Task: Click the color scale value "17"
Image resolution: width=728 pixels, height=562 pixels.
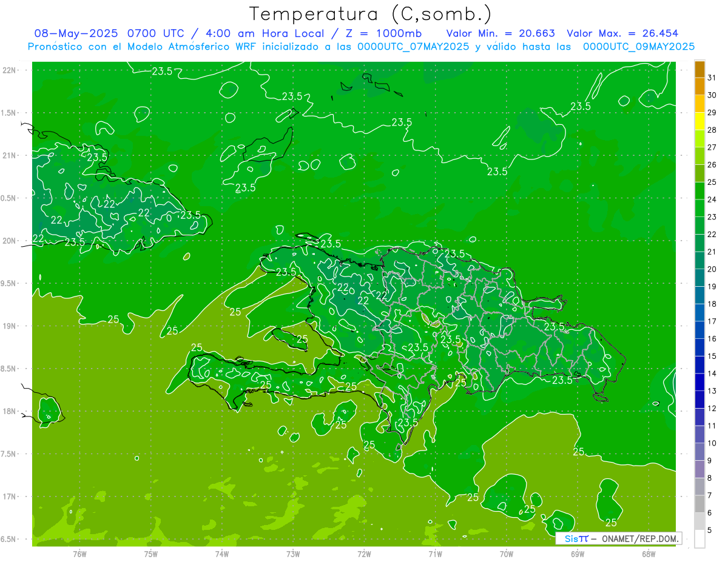Action: tap(712, 321)
